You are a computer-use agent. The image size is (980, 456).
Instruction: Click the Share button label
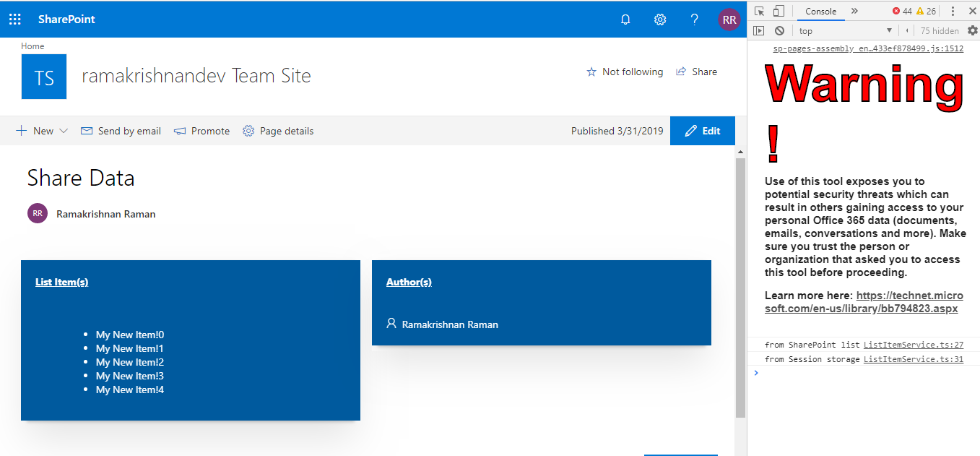click(704, 72)
